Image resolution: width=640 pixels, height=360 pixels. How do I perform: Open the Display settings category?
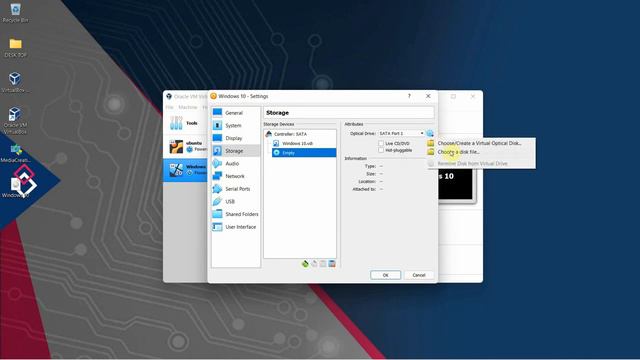235,138
